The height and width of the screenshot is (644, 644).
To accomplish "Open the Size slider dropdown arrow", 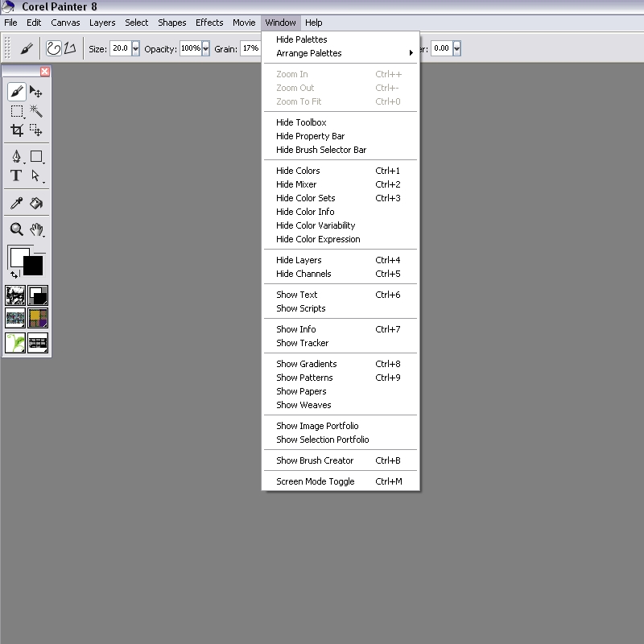I will (x=135, y=48).
